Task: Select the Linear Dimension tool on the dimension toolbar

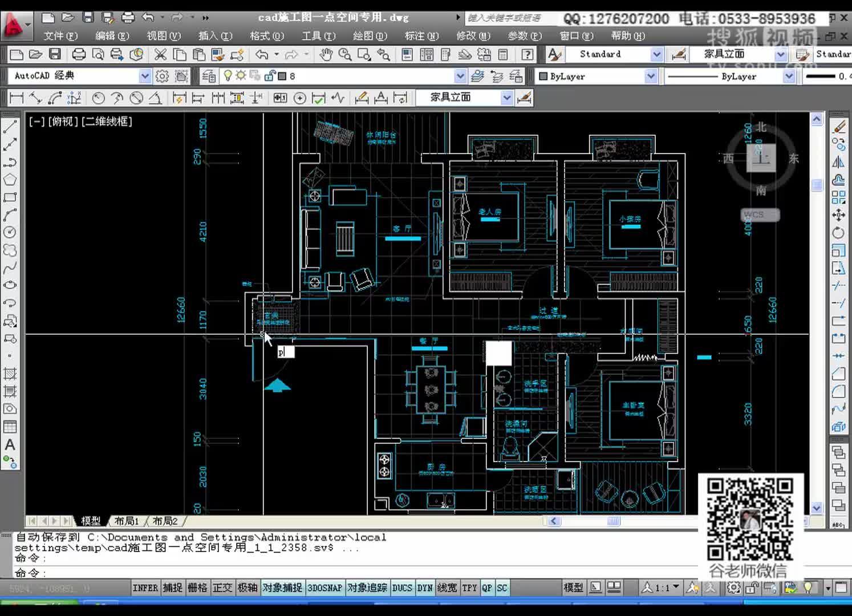Action: pos(15,98)
